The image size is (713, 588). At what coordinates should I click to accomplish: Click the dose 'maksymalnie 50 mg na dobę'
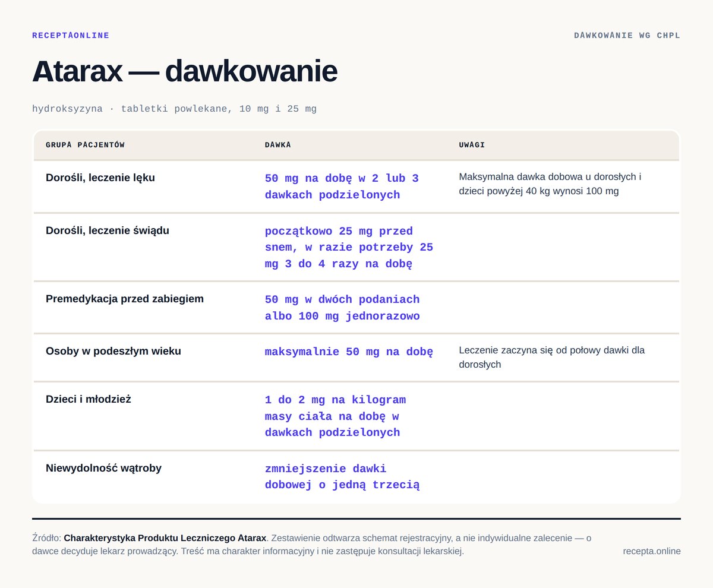[x=349, y=352]
